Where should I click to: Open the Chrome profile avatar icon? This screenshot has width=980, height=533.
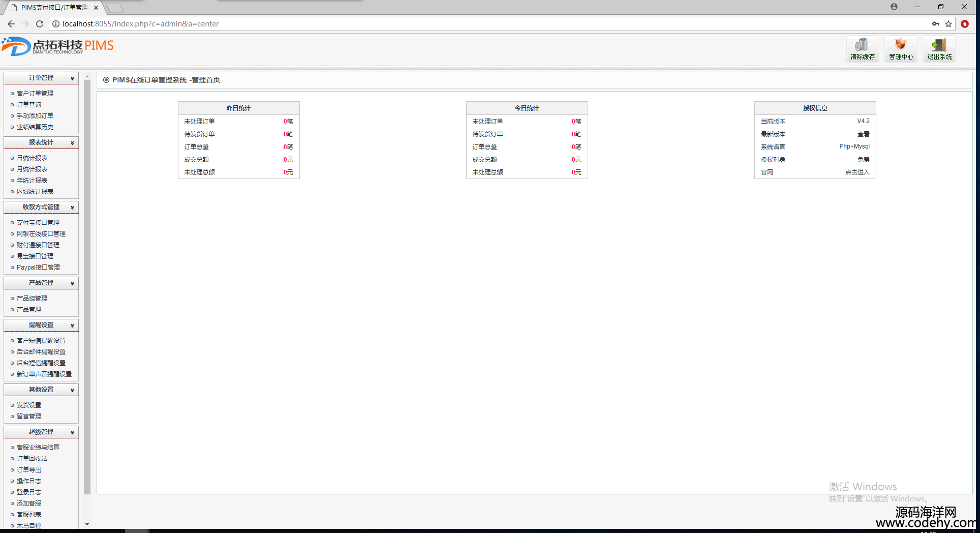[x=894, y=7]
